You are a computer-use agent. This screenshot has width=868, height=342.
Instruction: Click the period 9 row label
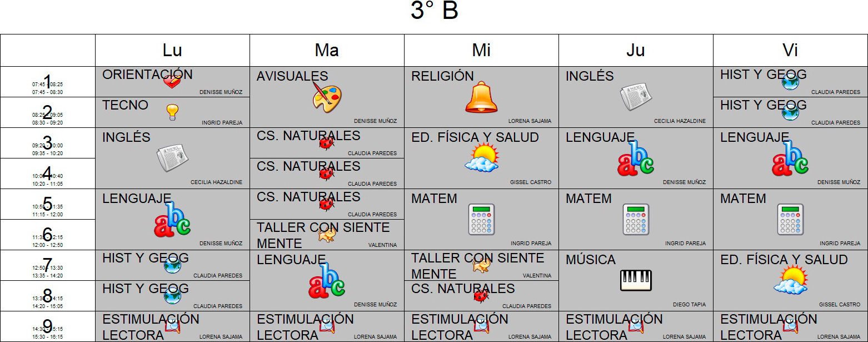point(48,326)
